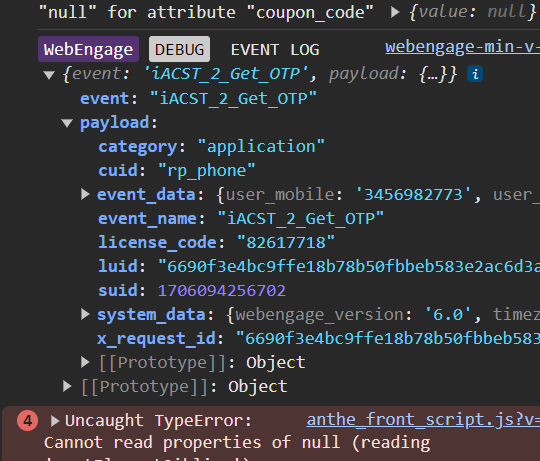The image size is (540, 461).
Task: Expand the system_data object
Action: click(x=85, y=314)
